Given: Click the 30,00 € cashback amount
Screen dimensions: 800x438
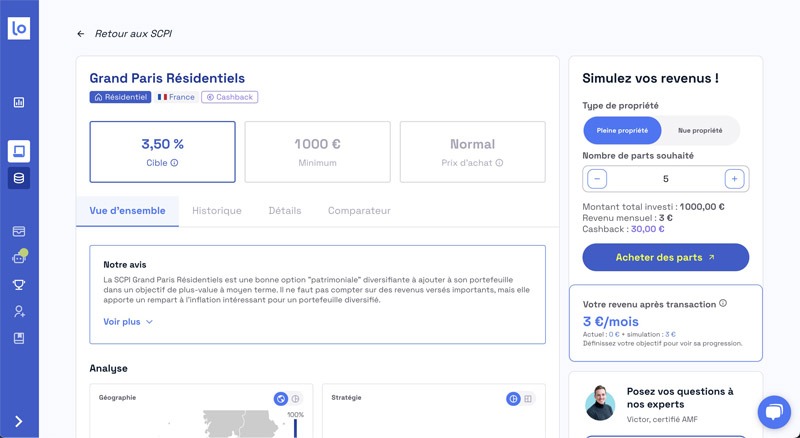Looking at the screenshot, I should [x=647, y=229].
